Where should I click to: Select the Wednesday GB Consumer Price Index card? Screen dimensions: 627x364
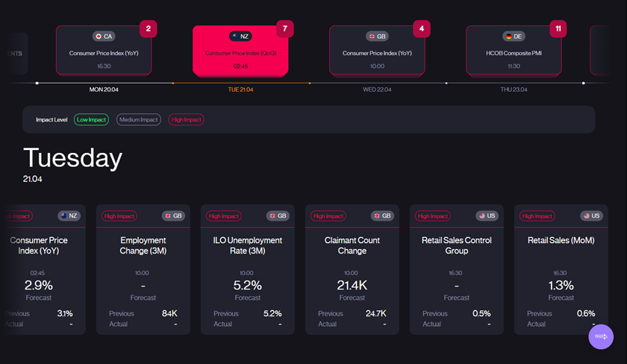tap(377, 51)
